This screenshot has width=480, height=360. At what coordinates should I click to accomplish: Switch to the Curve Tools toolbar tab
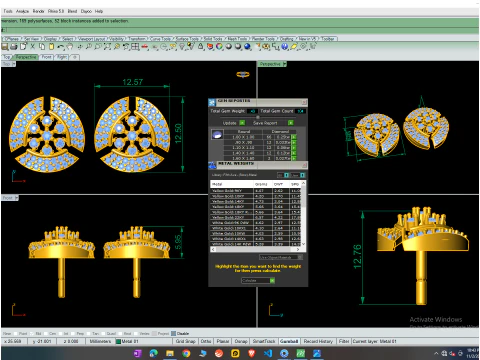coord(160,39)
